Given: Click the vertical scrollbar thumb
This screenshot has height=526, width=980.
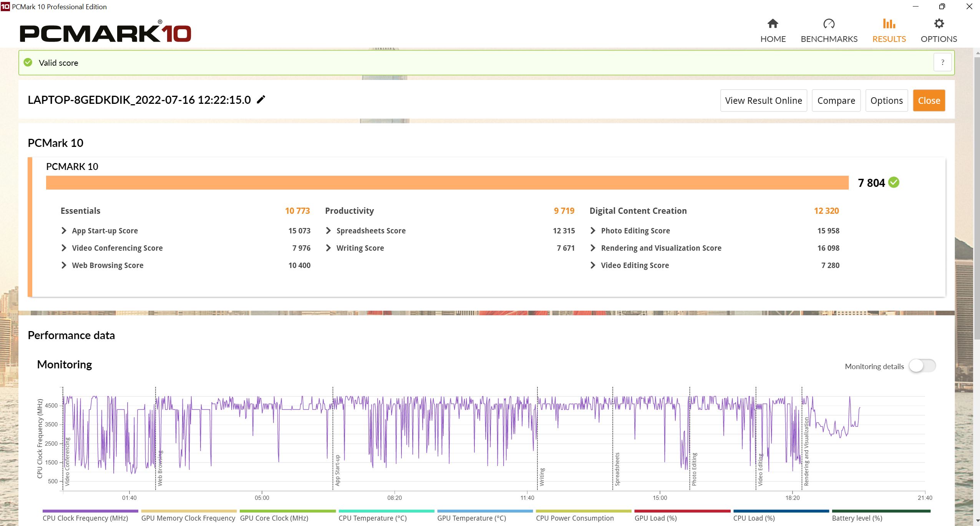Looking at the screenshot, I should (977, 198).
